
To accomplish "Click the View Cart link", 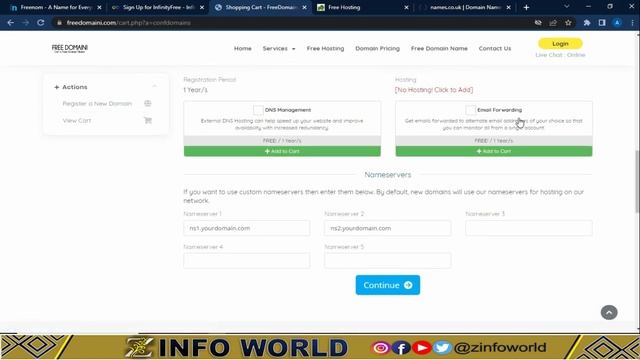I will tap(77, 120).
